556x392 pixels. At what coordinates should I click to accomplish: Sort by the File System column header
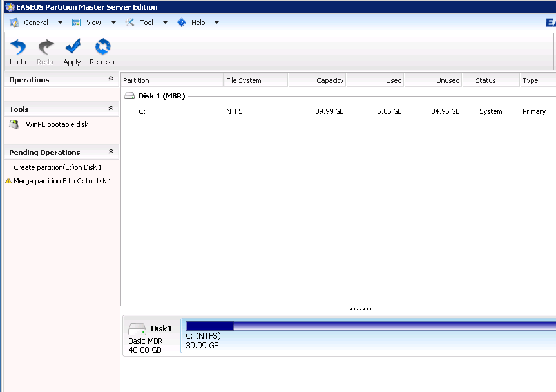pos(255,80)
